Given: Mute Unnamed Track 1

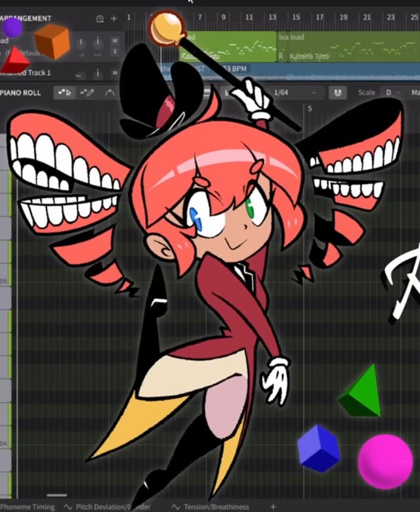Looking at the screenshot, I should click(x=115, y=72).
